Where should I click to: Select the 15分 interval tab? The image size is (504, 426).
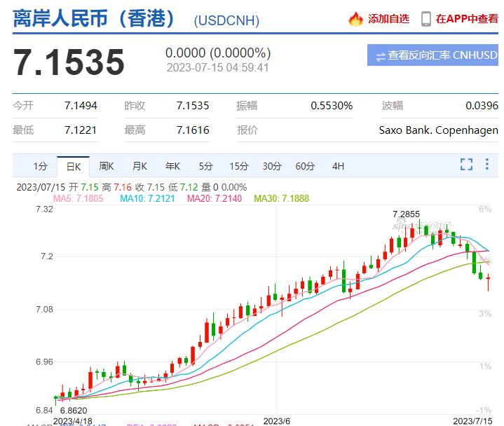click(239, 166)
